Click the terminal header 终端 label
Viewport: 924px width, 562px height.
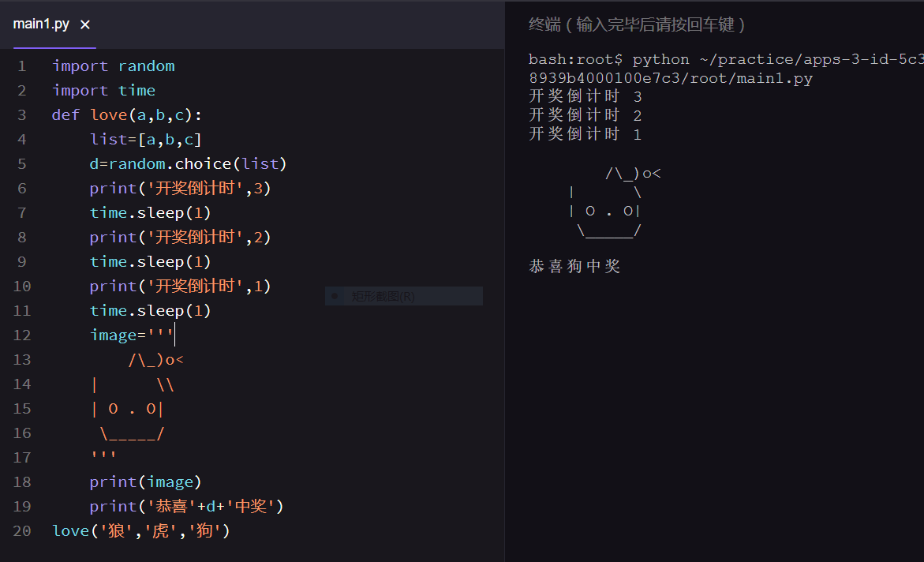(541, 24)
